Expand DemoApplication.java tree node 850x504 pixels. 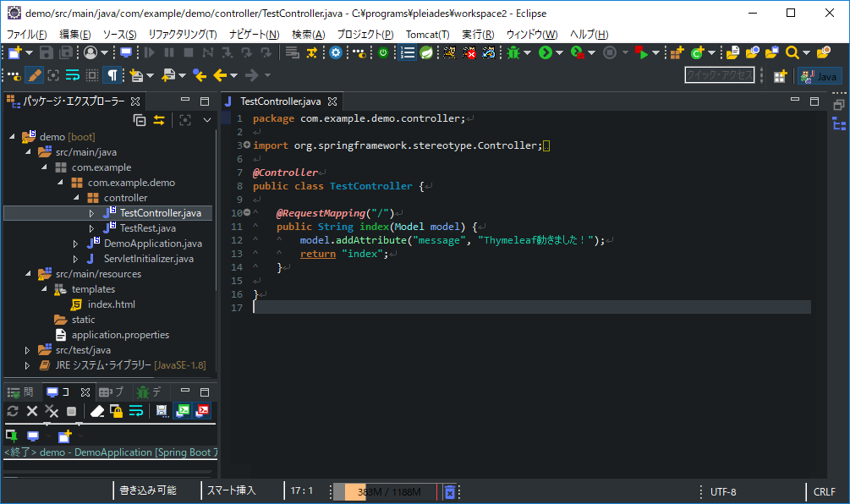click(75, 244)
